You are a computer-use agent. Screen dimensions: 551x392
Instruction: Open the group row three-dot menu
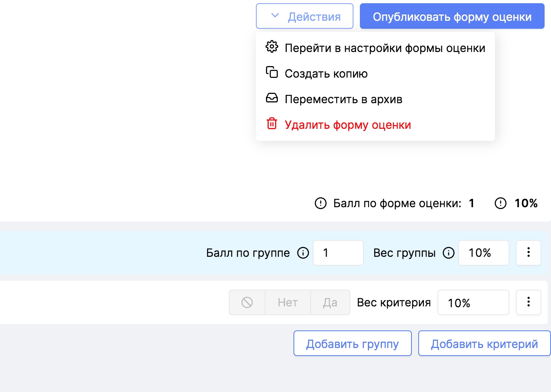click(528, 252)
